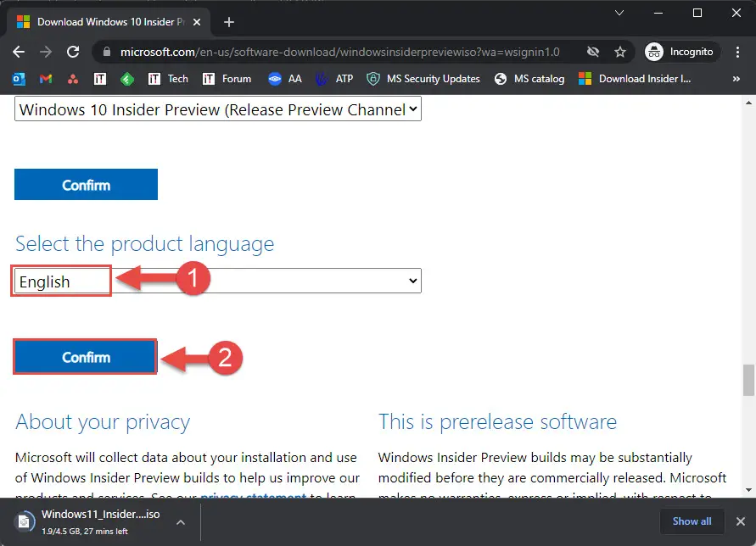Reload the current page
Viewport: 756px width, 546px height.
pos(73,52)
